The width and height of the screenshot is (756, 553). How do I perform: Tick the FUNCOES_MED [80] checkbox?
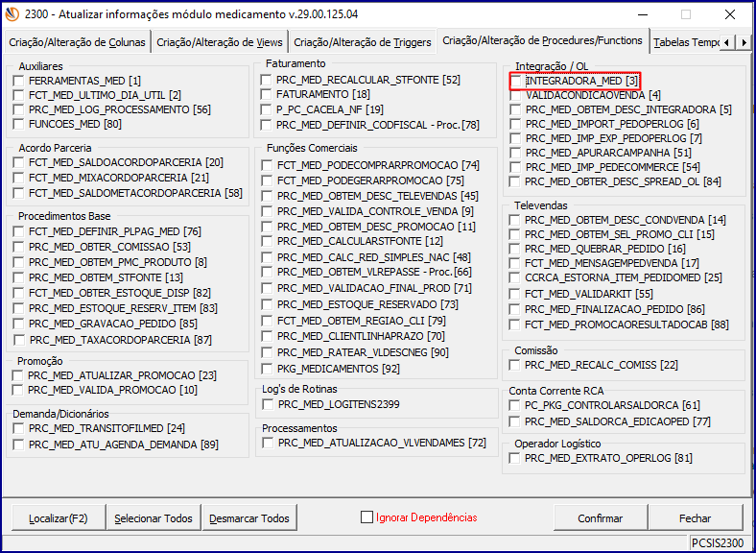(19, 124)
